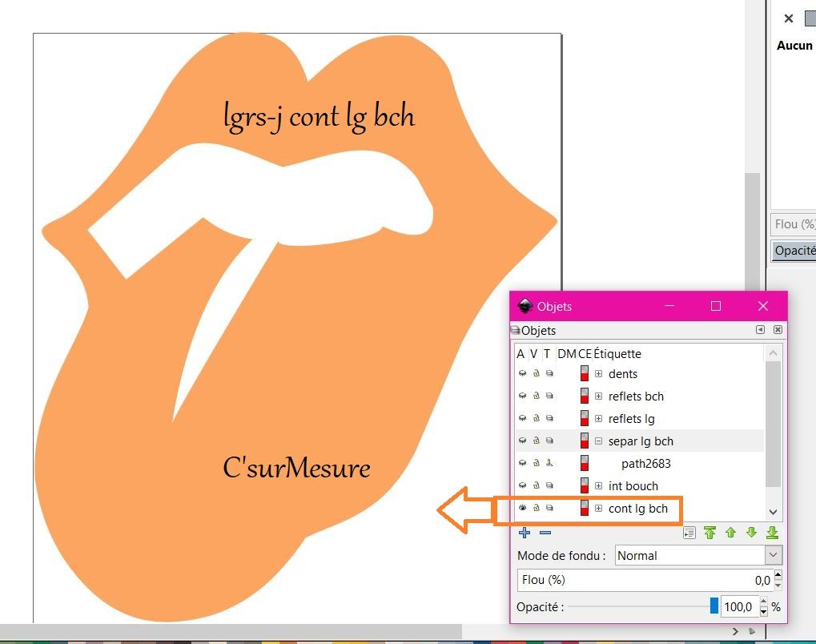The image size is (816, 644).
Task: Lock the reflets bch layer
Action: point(536,396)
